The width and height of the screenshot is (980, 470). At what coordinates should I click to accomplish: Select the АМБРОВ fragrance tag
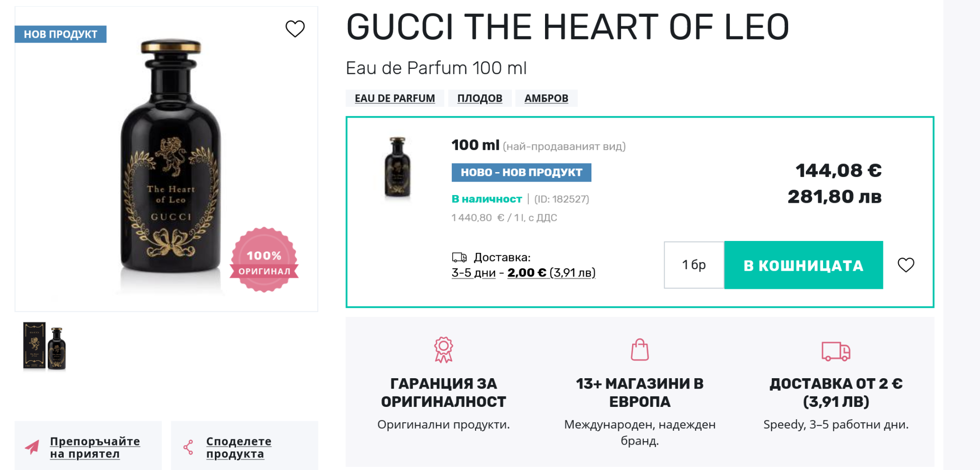click(x=546, y=98)
